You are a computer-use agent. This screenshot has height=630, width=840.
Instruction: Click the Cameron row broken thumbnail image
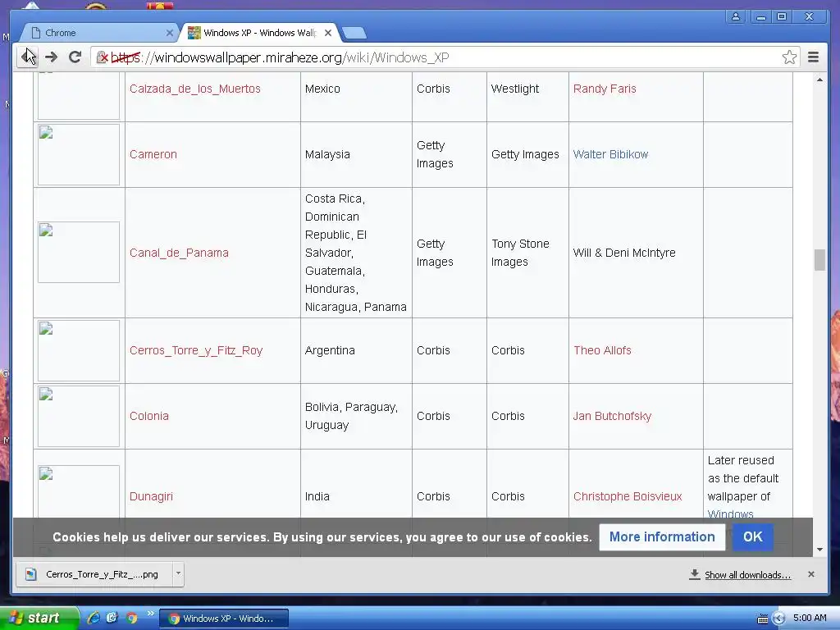[79, 155]
